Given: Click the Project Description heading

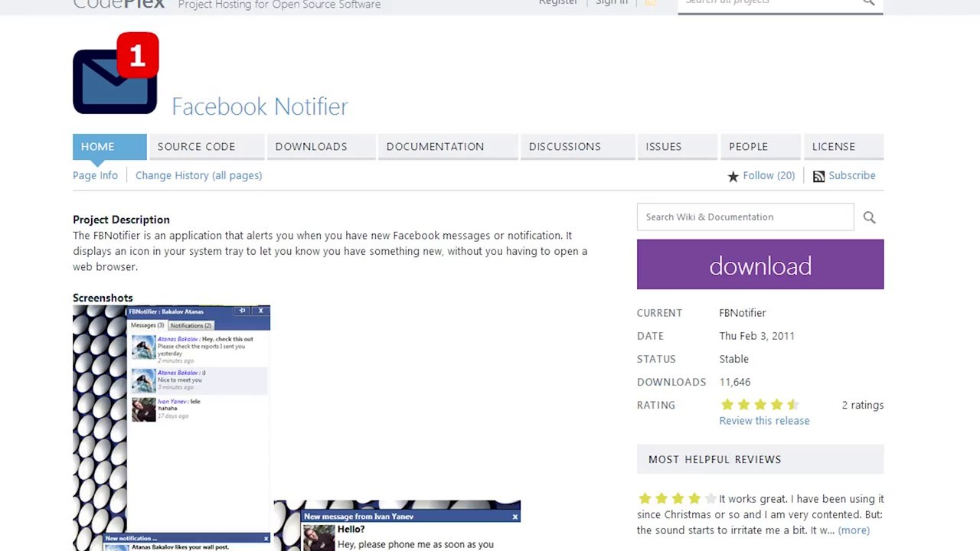Looking at the screenshot, I should [x=121, y=220].
